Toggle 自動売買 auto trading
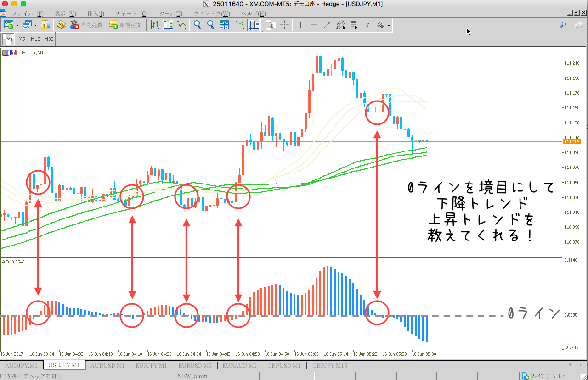Screen dimensions: 588x380 (x=86, y=25)
